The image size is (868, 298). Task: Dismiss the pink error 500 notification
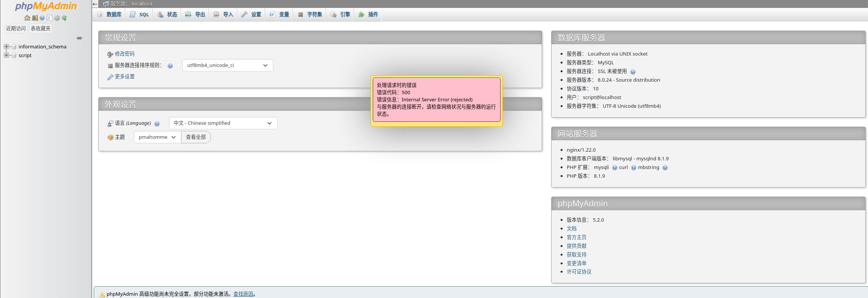437,99
